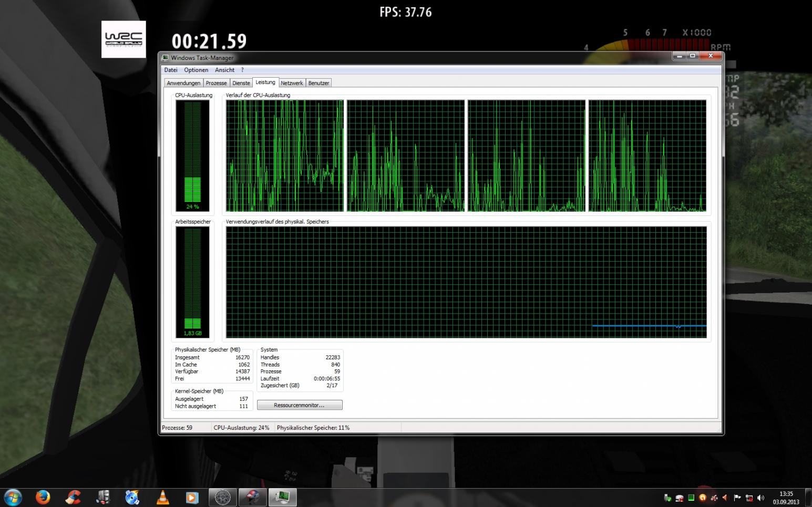The width and height of the screenshot is (812, 507).
Task: Click the red magnet tray icon
Action: click(680, 498)
